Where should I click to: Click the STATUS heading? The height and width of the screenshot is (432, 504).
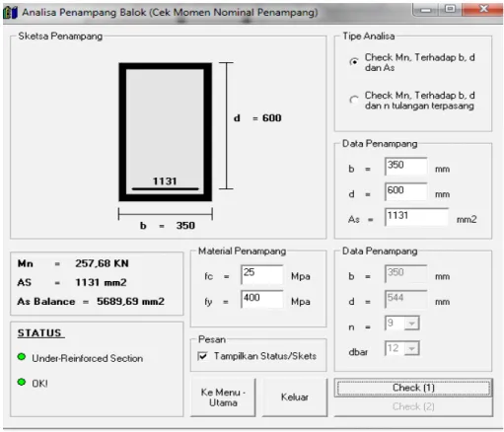pyautogui.click(x=39, y=333)
